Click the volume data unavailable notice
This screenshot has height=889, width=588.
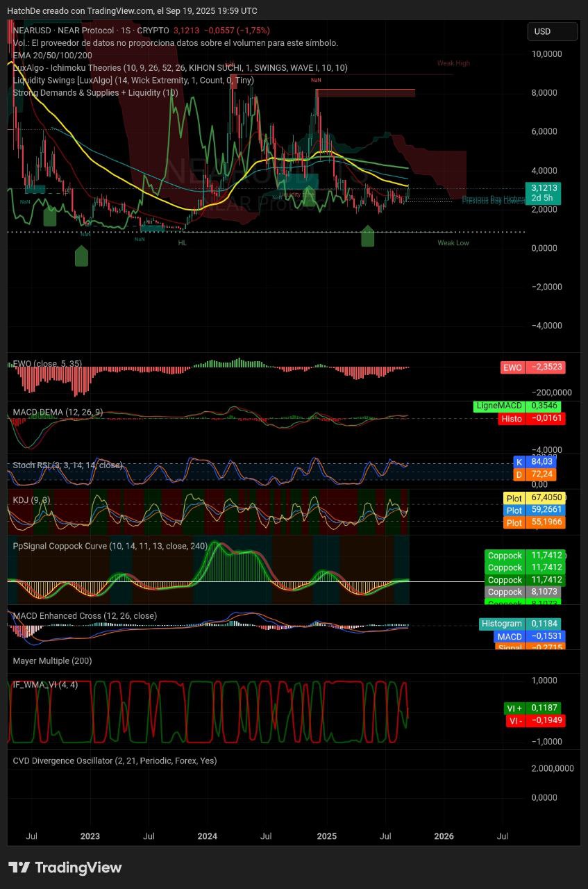[176, 43]
